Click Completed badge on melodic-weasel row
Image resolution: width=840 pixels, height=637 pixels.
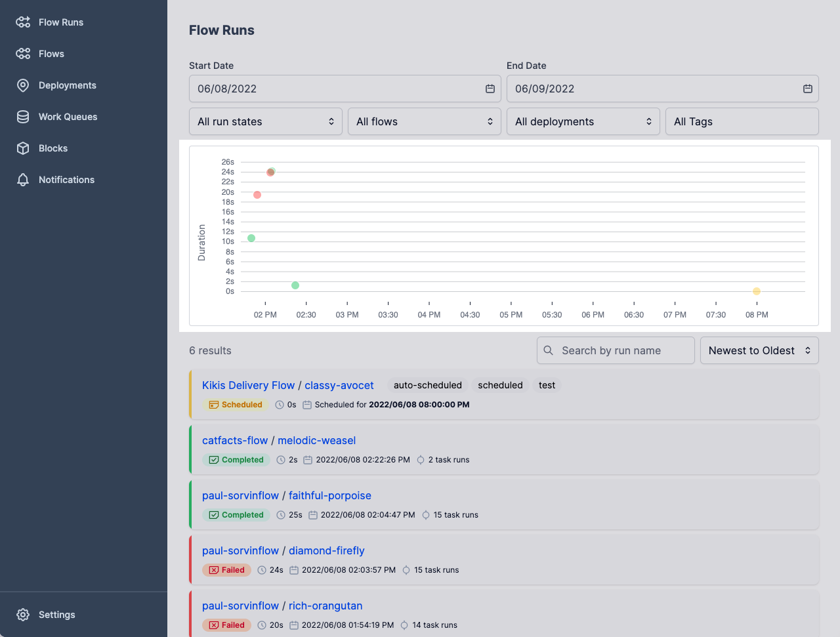[x=236, y=460]
